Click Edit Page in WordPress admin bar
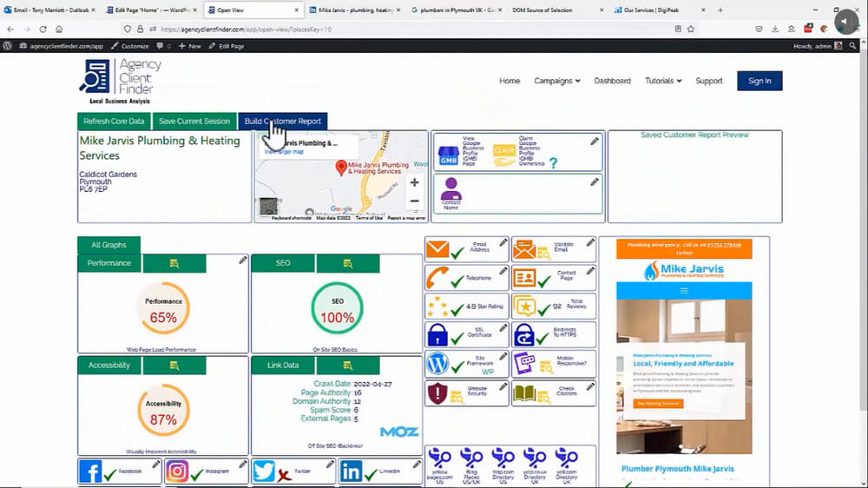 coord(227,46)
